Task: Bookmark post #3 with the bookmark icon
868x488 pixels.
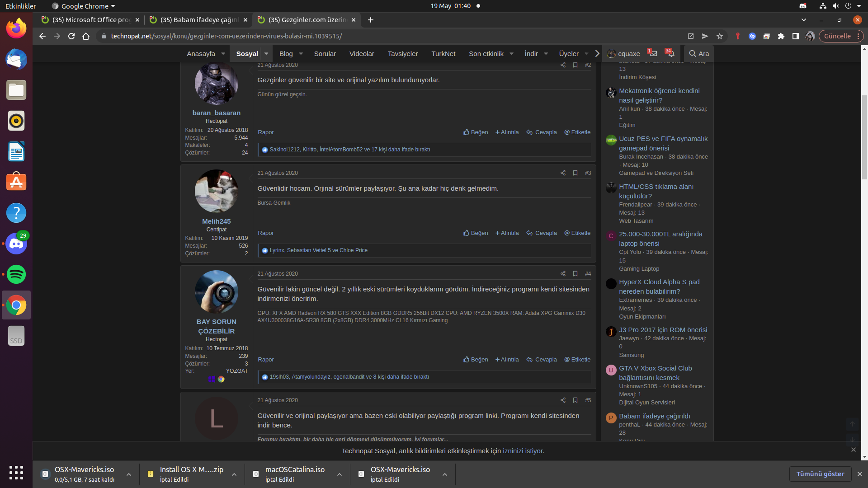Action: click(575, 173)
